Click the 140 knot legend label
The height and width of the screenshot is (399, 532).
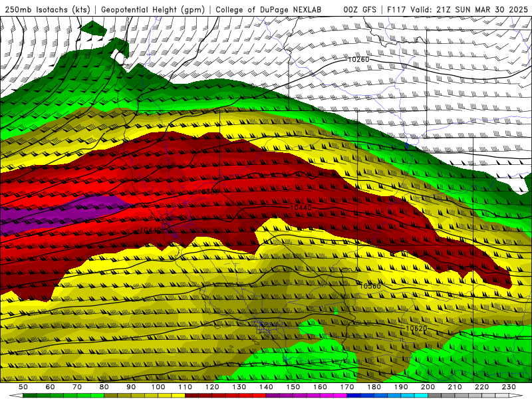(x=266, y=387)
